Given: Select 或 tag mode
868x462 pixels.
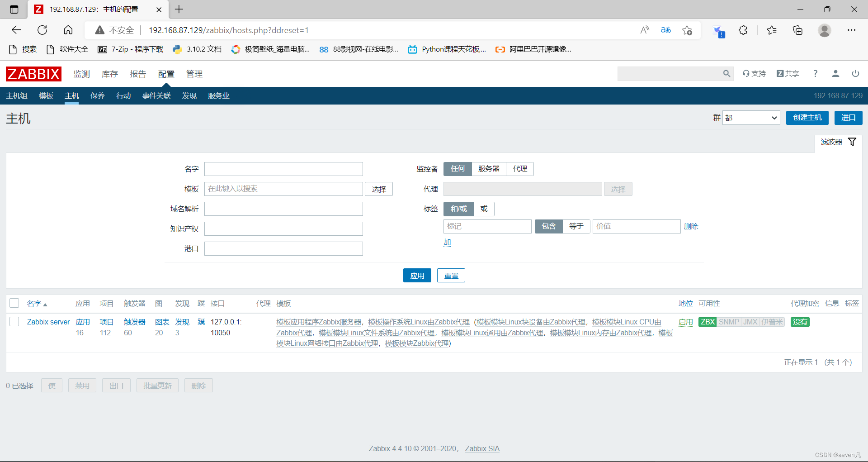Looking at the screenshot, I should (484, 209).
